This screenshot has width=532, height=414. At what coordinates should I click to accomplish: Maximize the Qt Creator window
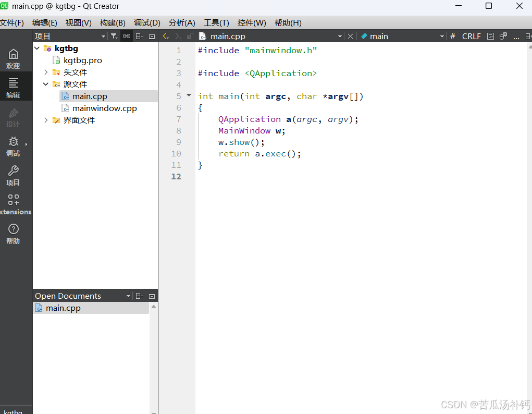coord(489,6)
